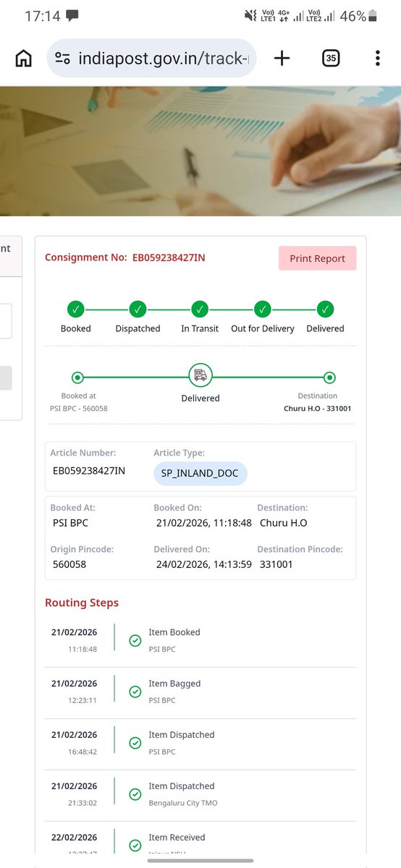Open a new tab with plus icon
This screenshot has width=401, height=868.
[282, 59]
